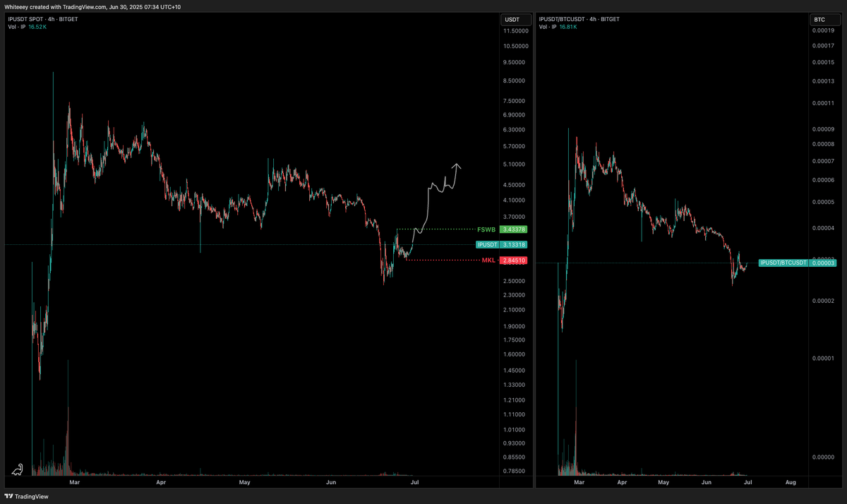The height and width of the screenshot is (504, 847).
Task: Click the 0.00001 value on BTC price axis
Action: coord(823,358)
